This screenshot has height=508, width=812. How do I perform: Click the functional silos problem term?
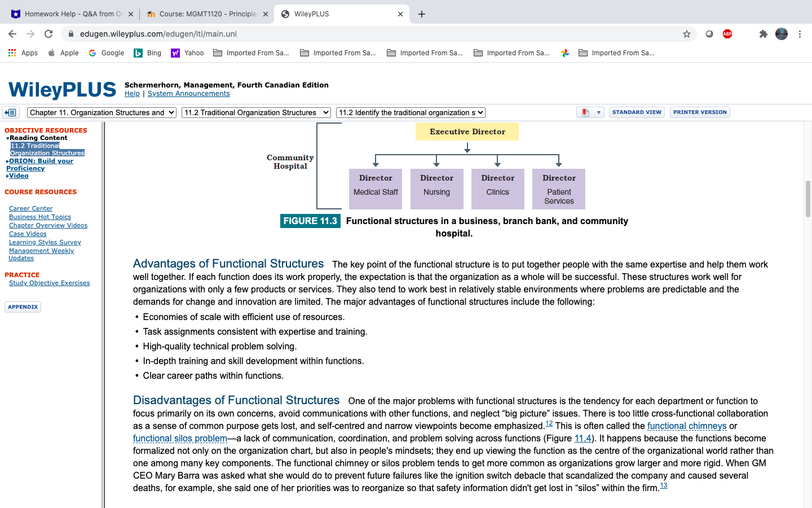pyautogui.click(x=180, y=439)
